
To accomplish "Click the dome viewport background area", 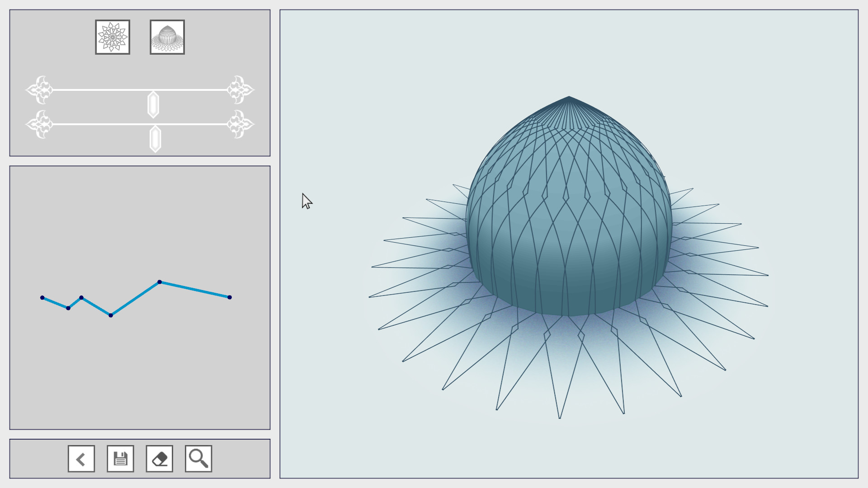I will [x=362, y=90].
